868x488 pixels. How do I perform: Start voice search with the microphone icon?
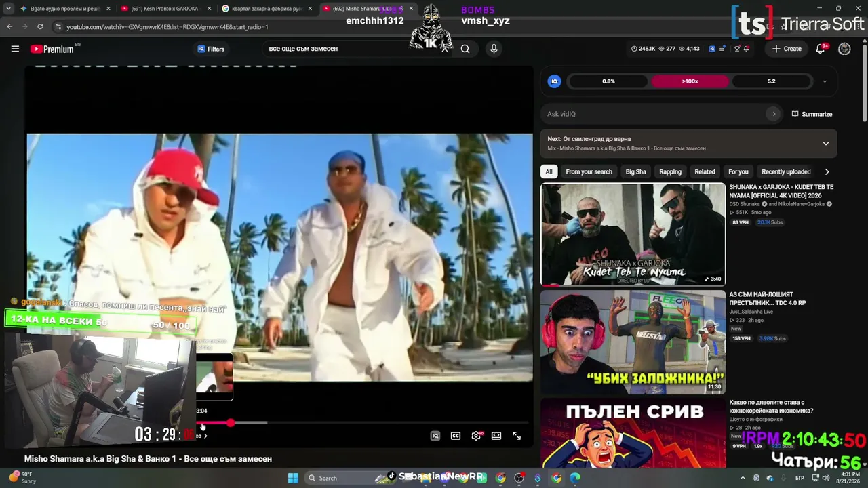click(494, 49)
